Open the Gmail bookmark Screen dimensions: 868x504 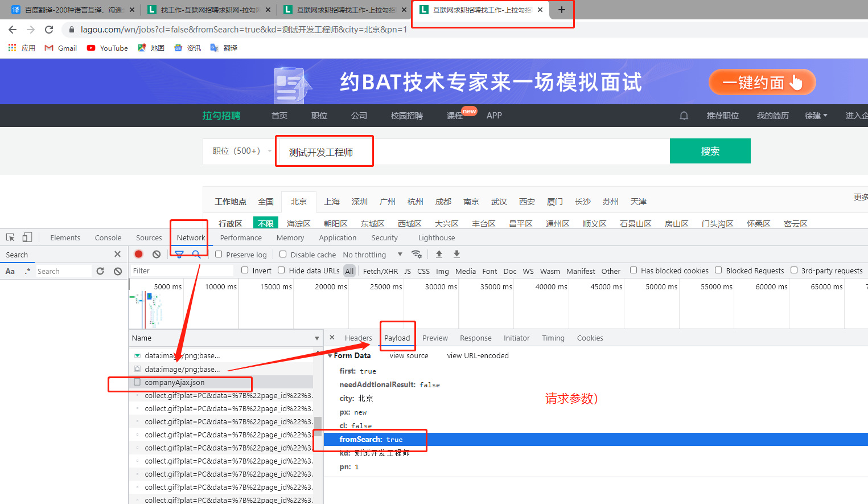(61, 48)
